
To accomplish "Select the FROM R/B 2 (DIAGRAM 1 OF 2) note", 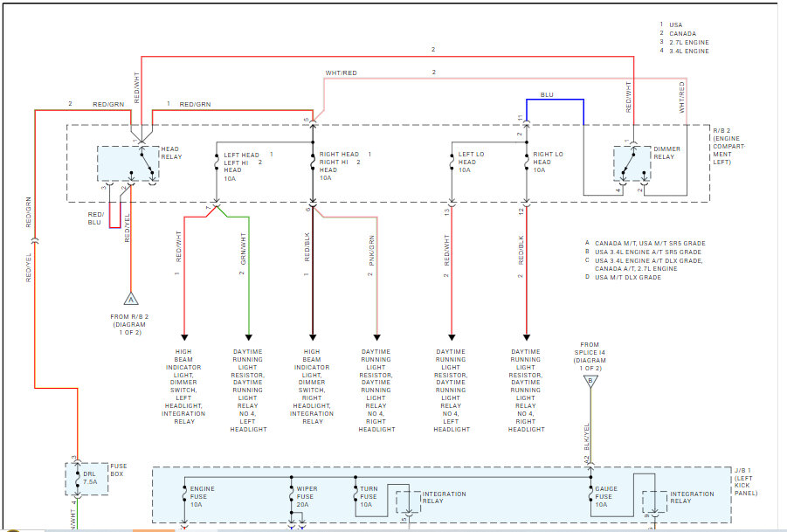I will pyautogui.click(x=129, y=324).
